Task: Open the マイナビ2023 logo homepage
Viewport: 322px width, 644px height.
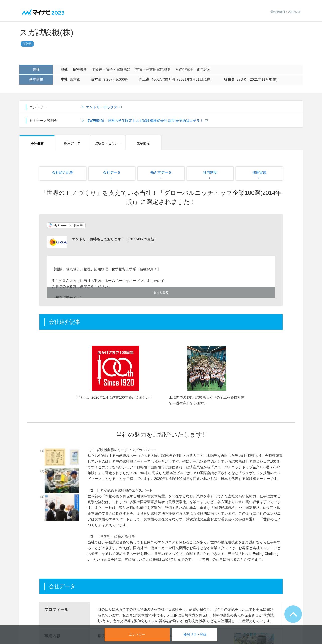Action: (x=43, y=12)
